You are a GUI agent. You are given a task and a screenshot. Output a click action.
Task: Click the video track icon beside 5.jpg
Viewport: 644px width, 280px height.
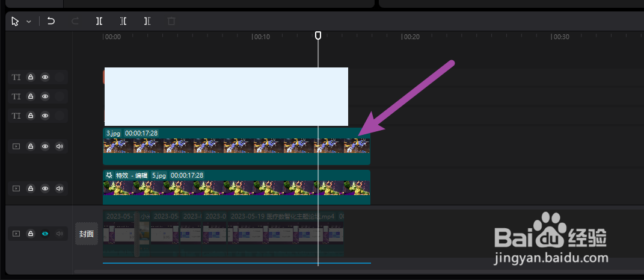pyautogui.click(x=16, y=188)
